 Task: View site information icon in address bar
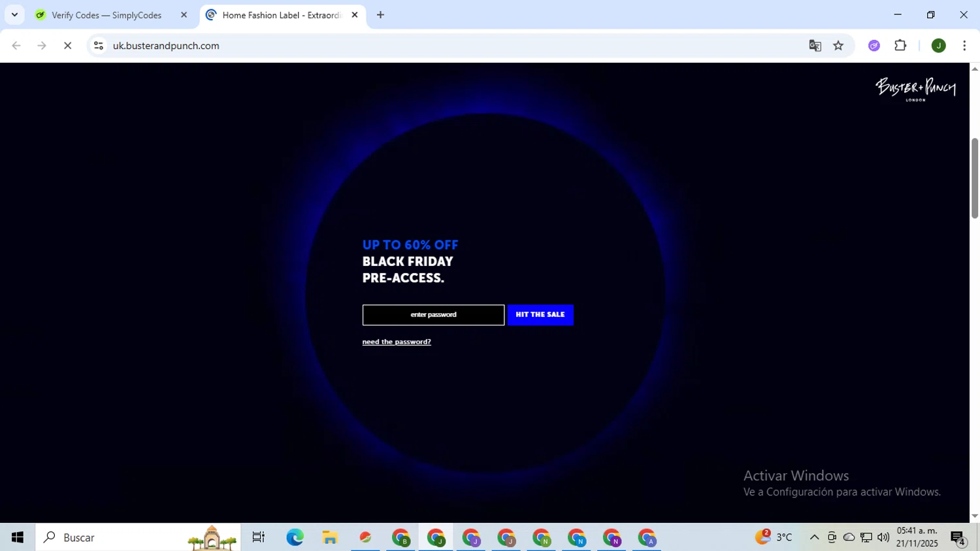(x=99, y=46)
